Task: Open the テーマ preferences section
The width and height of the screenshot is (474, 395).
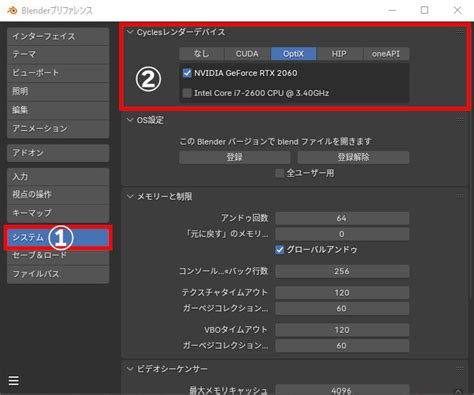Action: tap(58, 54)
